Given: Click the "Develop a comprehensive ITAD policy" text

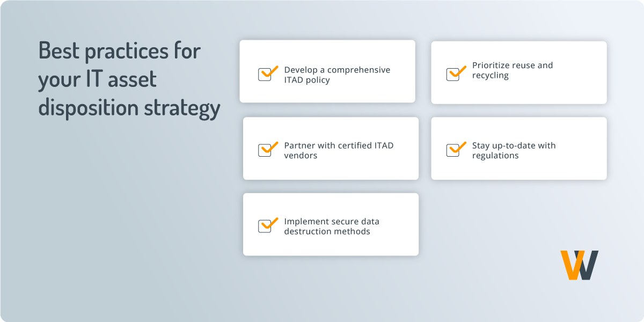Looking at the screenshot, I should pyautogui.click(x=337, y=75).
